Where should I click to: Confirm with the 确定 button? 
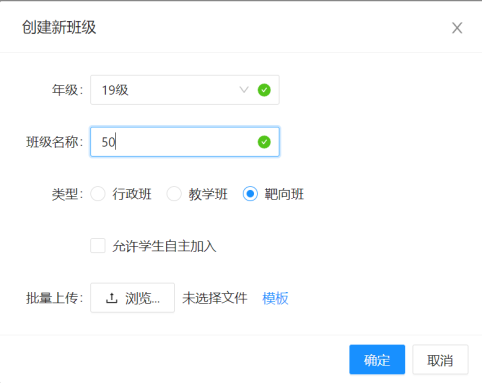click(377, 360)
